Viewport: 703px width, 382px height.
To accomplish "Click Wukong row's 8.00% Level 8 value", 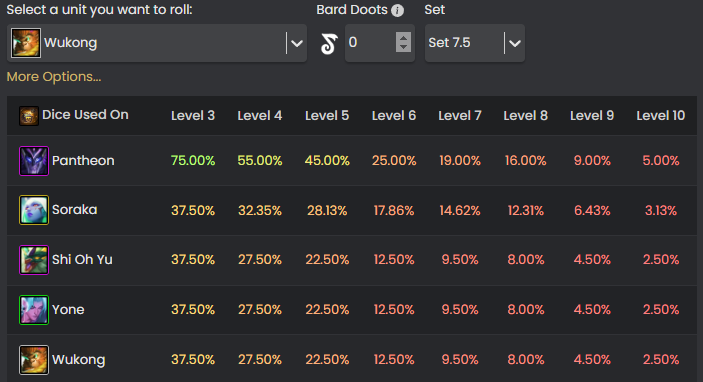I will point(525,360).
